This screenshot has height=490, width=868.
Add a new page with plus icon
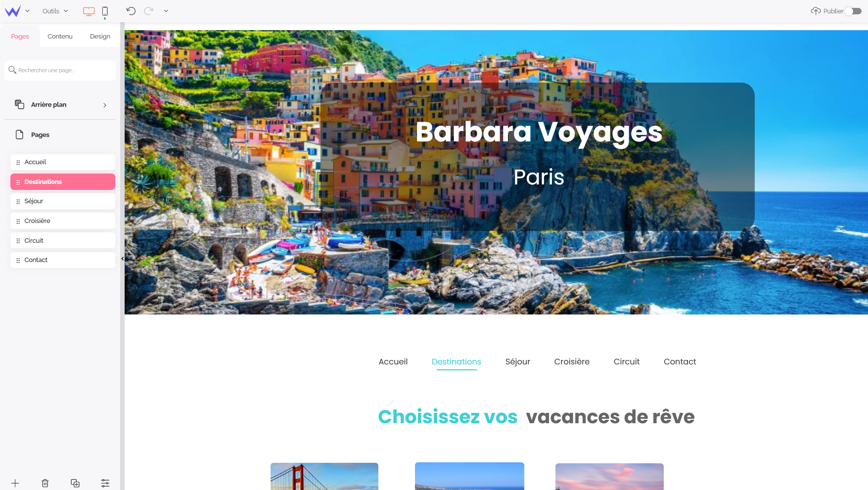pos(15,483)
